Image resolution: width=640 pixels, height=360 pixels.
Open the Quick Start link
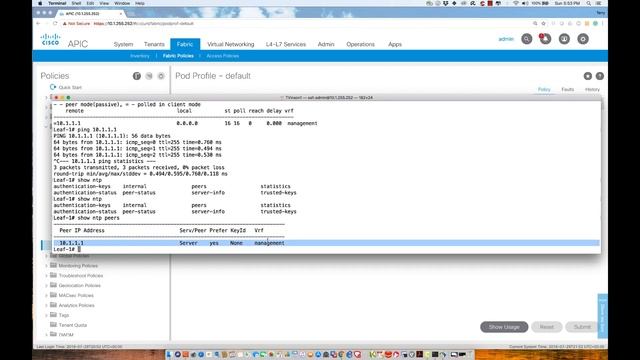point(70,87)
